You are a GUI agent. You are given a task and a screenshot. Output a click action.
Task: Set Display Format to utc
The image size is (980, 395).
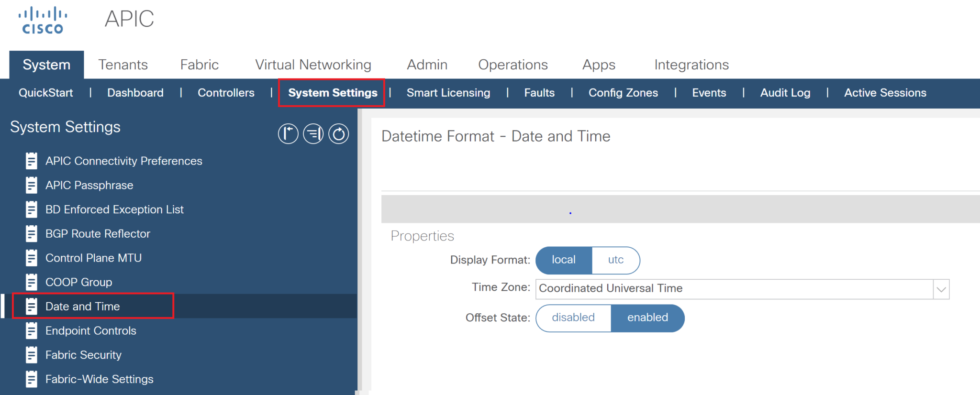click(x=616, y=260)
